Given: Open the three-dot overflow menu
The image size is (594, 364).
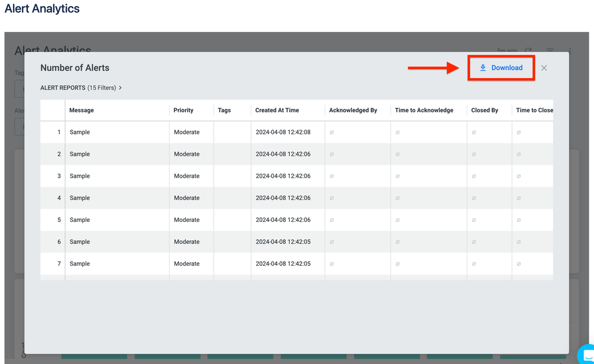Looking at the screenshot, I should coord(569,51).
